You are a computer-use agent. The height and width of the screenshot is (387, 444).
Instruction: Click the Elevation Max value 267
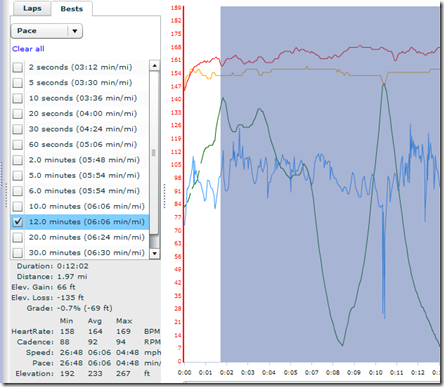click(x=123, y=374)
